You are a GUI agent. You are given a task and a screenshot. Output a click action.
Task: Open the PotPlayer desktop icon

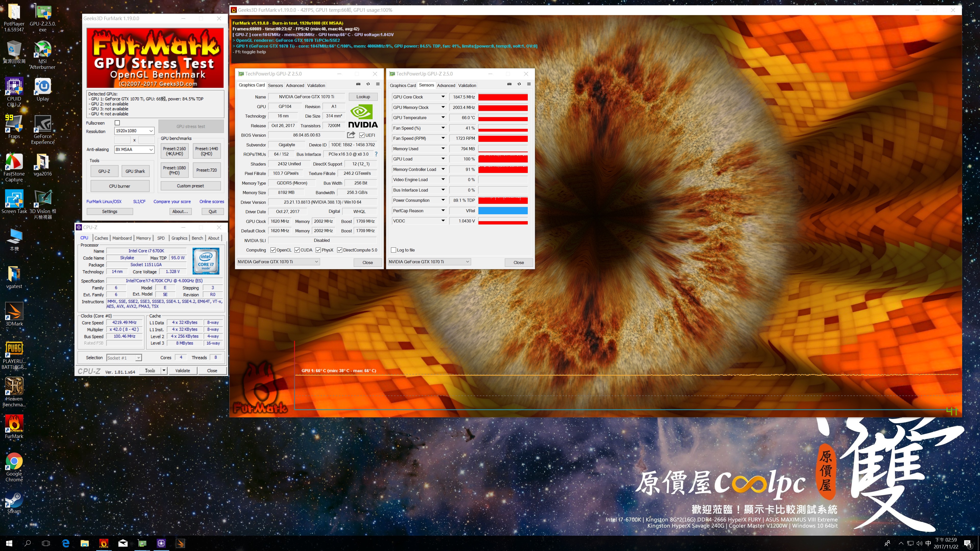[14, 18]
